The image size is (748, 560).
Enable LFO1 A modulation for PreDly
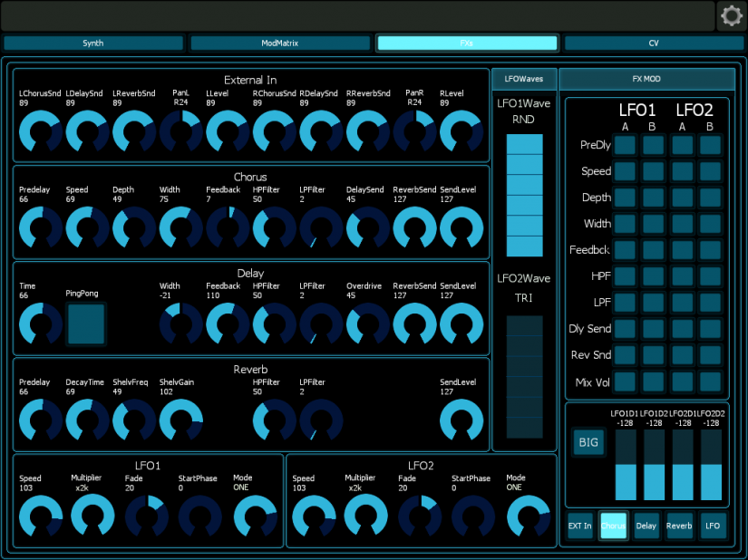pyautogui.click(x=625, y=145)
